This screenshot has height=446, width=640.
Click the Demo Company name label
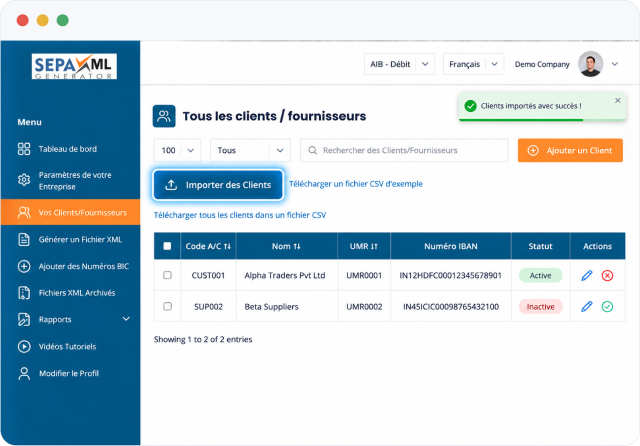[x=542, y=64]
